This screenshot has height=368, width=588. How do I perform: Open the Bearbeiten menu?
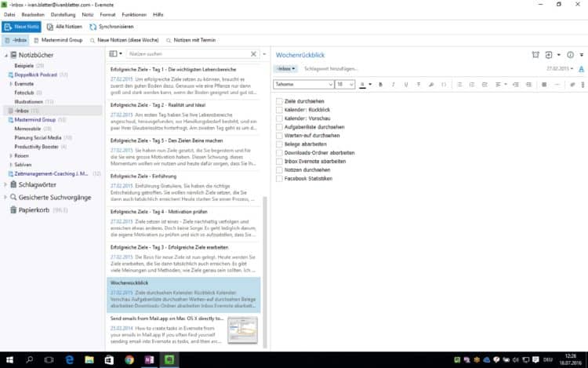point(33,15)
